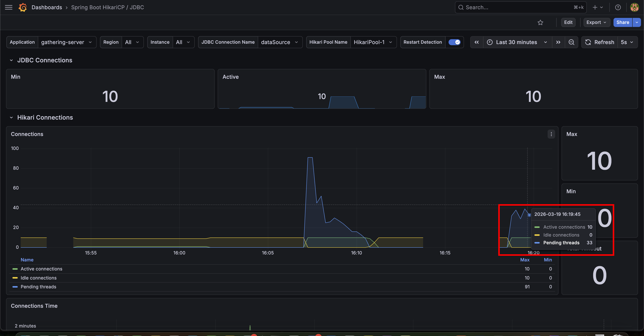Click the Connections Time panel title
The height and width of the screenshot is (336, 644).
34,306
